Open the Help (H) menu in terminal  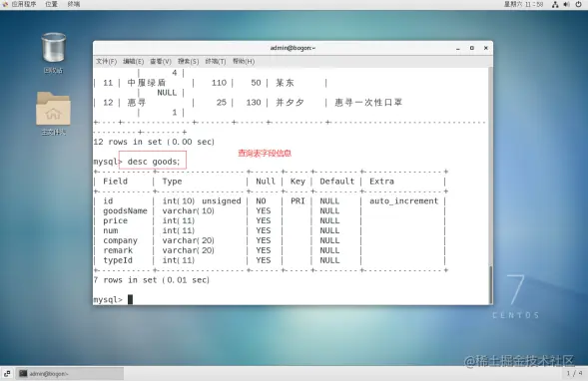pyautogui.click(x=244, y=61)
